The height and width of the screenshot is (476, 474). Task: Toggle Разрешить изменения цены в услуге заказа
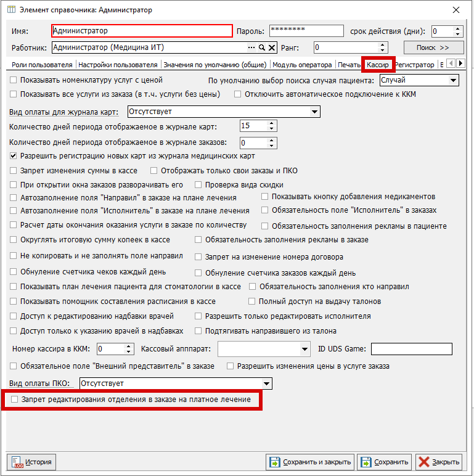(231, 366)
